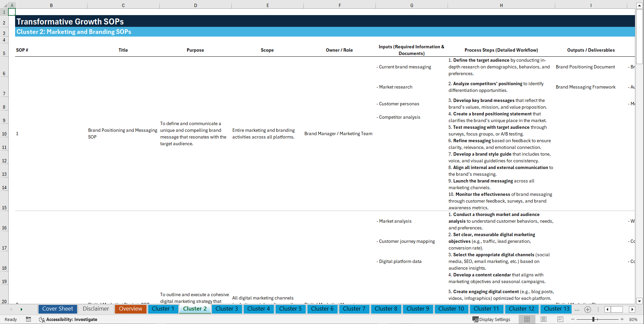Select the Cluster 13 sheet tab
This screenshot has height=324, width=644.
[x=555, y=309]
